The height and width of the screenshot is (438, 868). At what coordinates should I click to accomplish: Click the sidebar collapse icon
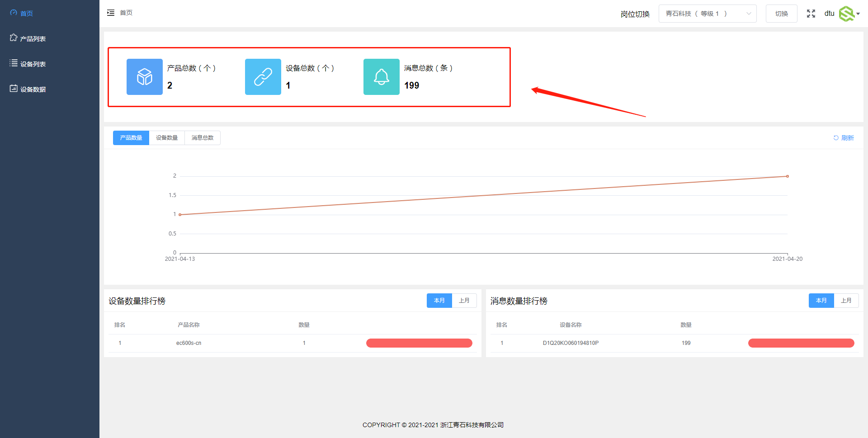[x=111, y=13]
